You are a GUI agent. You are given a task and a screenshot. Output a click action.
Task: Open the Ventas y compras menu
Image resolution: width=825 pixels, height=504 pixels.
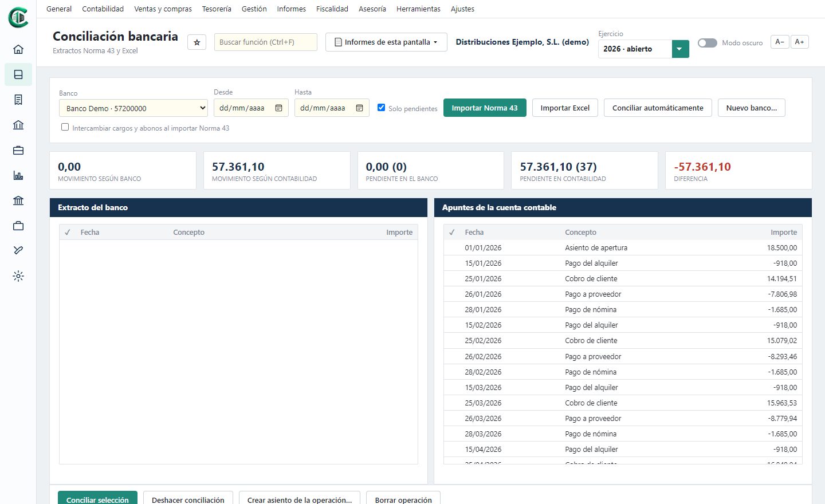coord(163,9)
